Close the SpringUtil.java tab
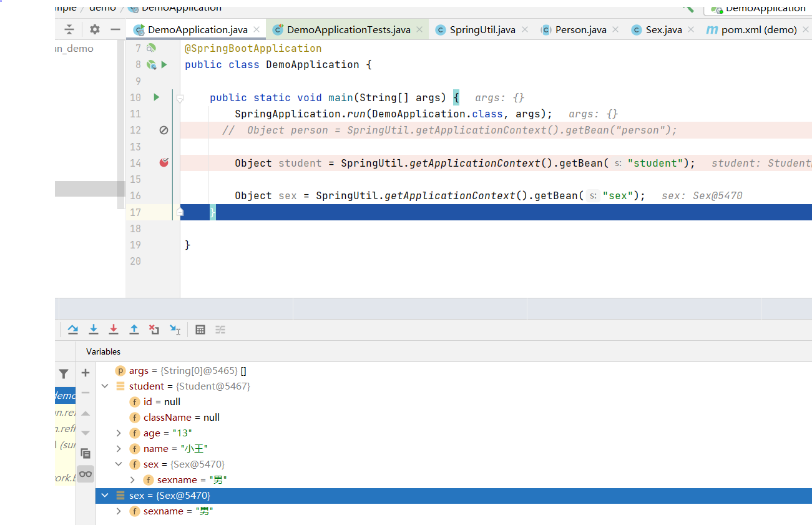Image resolution: width=812 pixels, height=525 pixels. click(x=524, y=29)
